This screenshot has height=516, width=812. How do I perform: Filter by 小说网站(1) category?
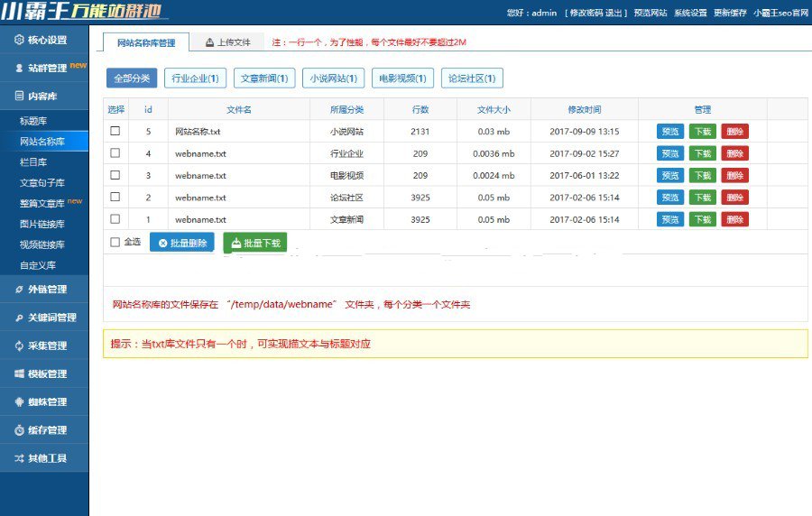tap(333, 78)
